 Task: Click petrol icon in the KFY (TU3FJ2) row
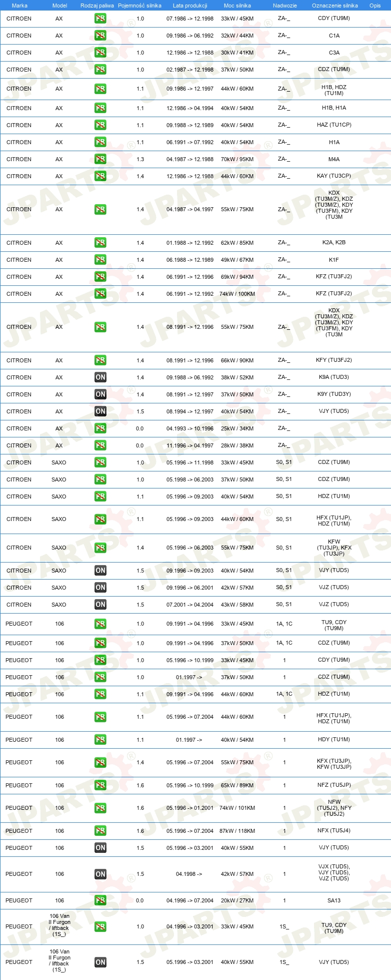[x=100, y=360]
